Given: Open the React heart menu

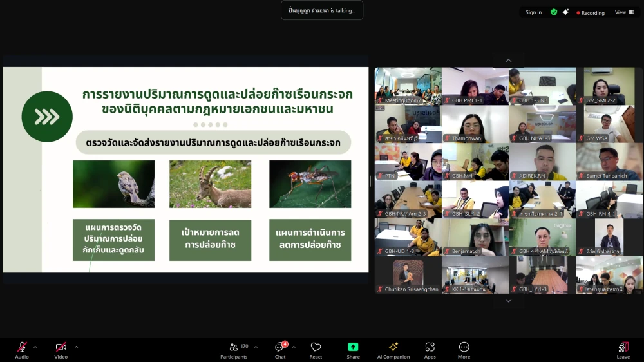Looking at the screenshot, I should pos(316,350).
